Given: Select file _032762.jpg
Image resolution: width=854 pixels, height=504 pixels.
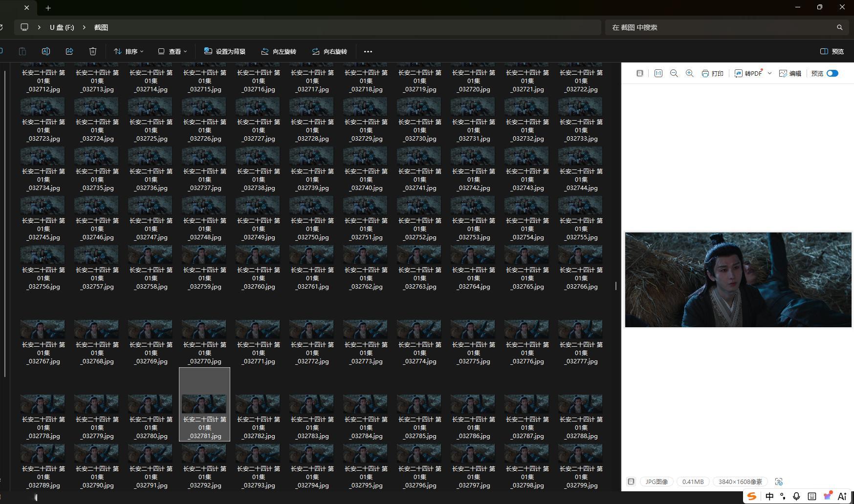Looking at the screenshot, I should coord(366,268).
